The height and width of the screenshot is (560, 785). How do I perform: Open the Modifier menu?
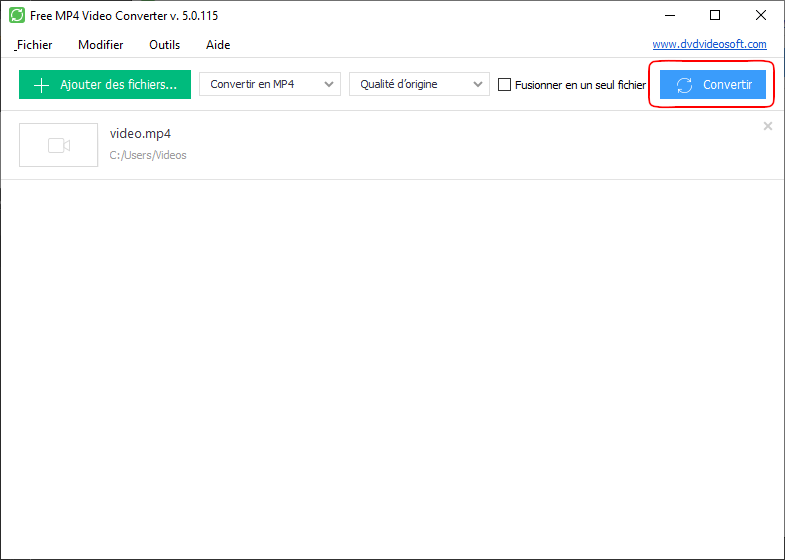point(101,45)
